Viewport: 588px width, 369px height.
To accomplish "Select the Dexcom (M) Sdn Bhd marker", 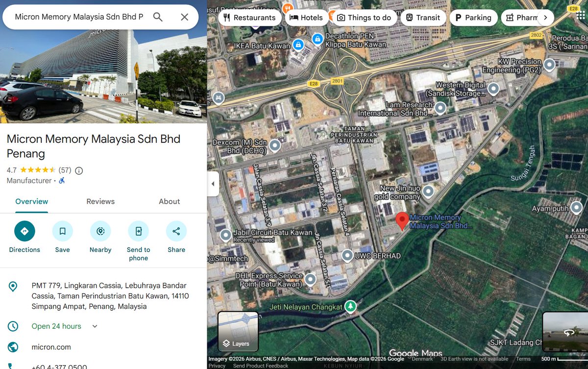I will coord(275,145).
